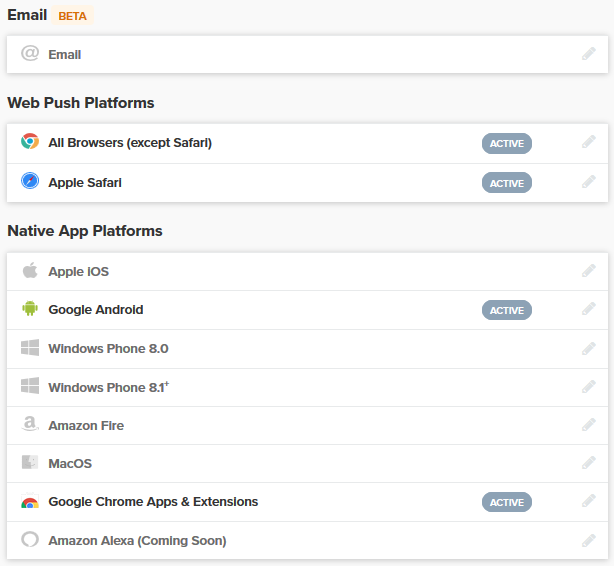
Task: Click the ACTIVE badge for Google Android
Action: 506,310
